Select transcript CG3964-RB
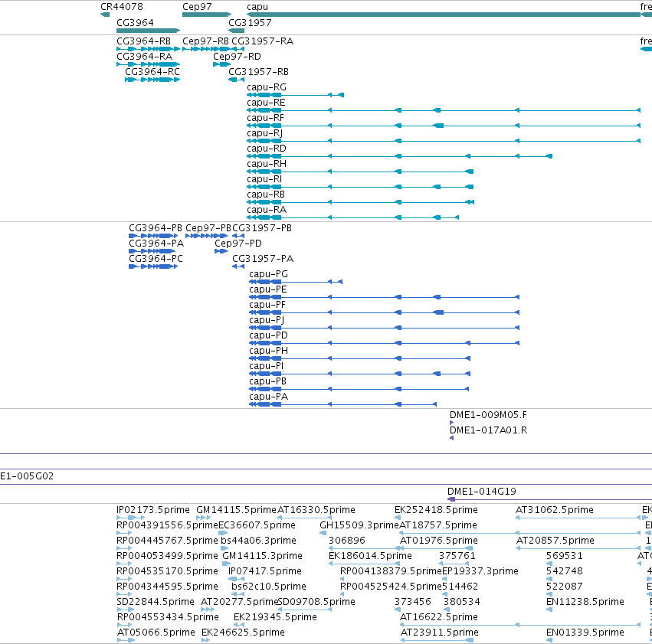Screen dimensions: 652x644 click(148, 49)
